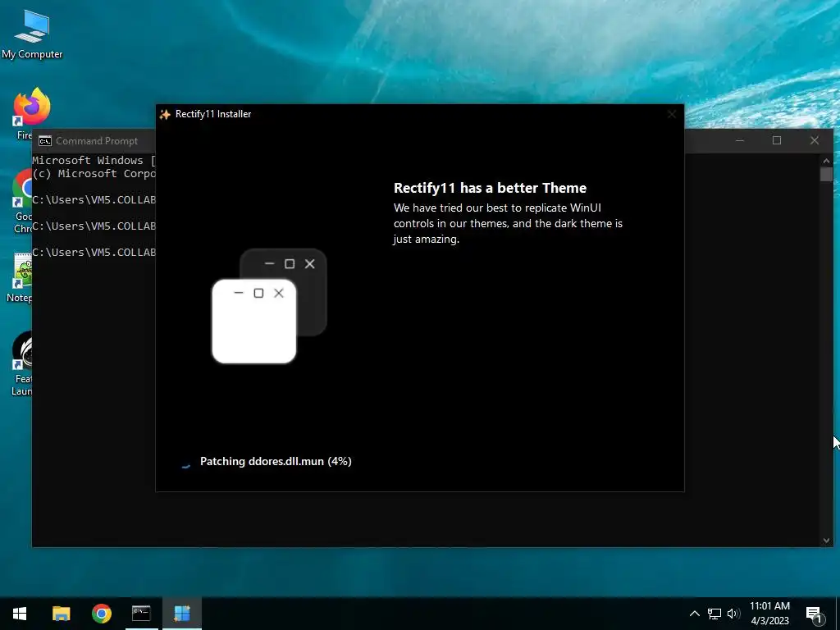This screenshot has height=630, width=840.
Task: Click the 'Patching ddores.dll.mun (4%)' status text
Action: pyautogui.click(x=276, y=461)
